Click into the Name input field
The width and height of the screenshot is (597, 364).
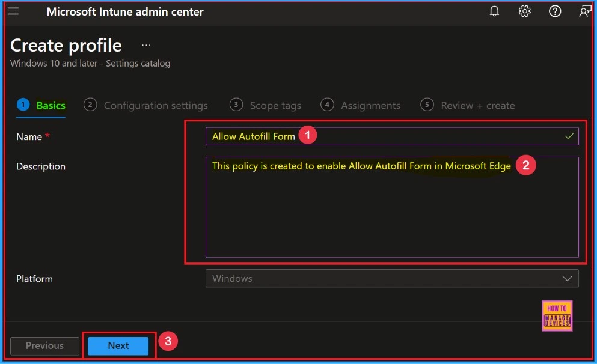392,136
